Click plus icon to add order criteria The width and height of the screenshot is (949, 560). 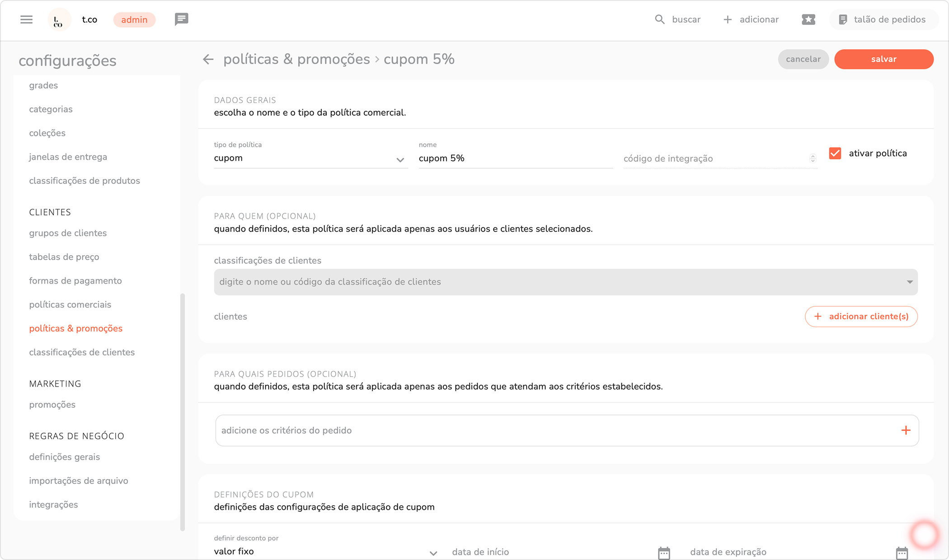pos(906,430)
